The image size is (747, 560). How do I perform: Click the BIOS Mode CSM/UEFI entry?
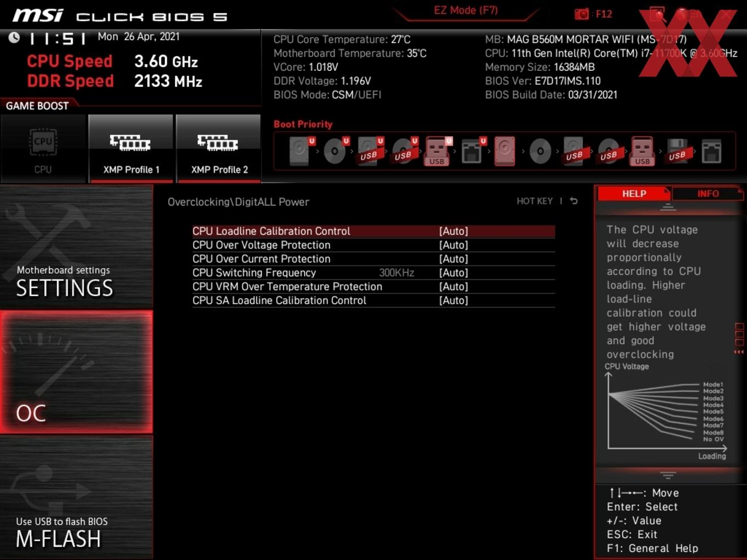pyautogui.click(x=327, y=94)
